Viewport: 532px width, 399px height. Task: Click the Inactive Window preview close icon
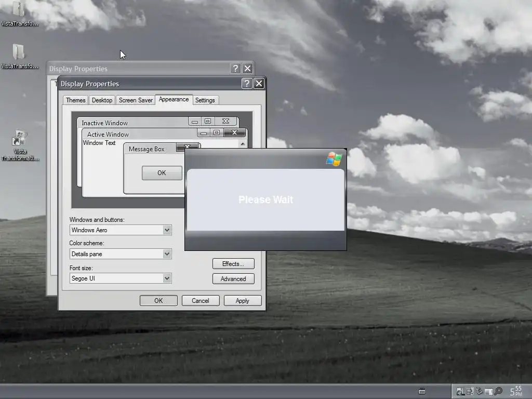point(225,121)
